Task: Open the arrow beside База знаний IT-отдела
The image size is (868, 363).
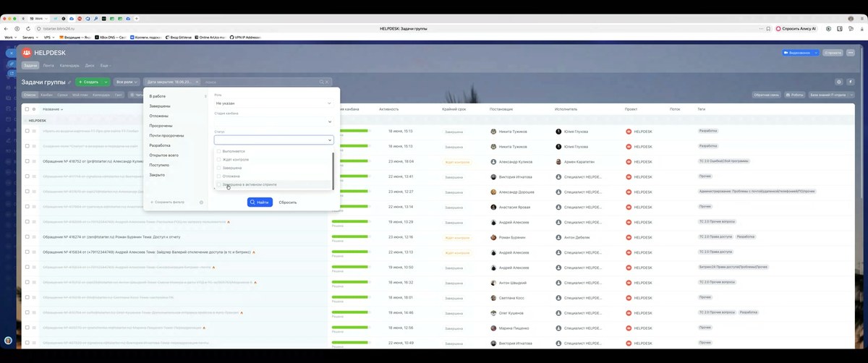Action: [851, 95]
